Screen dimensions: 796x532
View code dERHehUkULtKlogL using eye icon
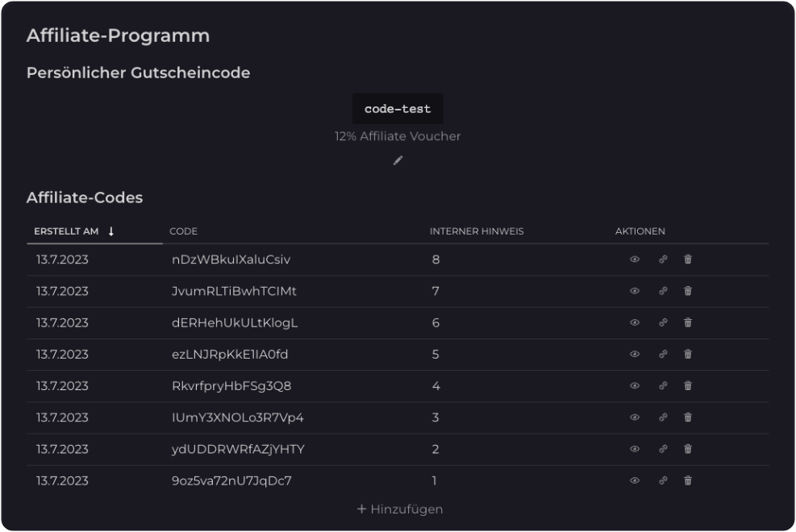tap(635, 322)
